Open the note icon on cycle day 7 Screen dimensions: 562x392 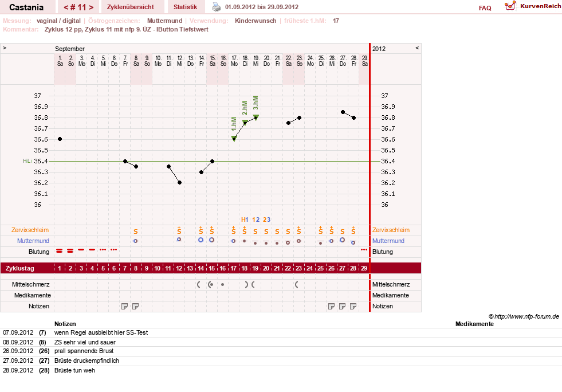[124, 306]
